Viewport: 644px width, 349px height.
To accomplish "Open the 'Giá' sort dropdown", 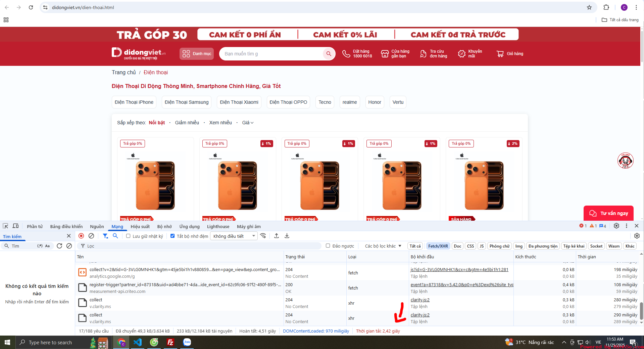I will pyautogui.click(x=248, y=123).
